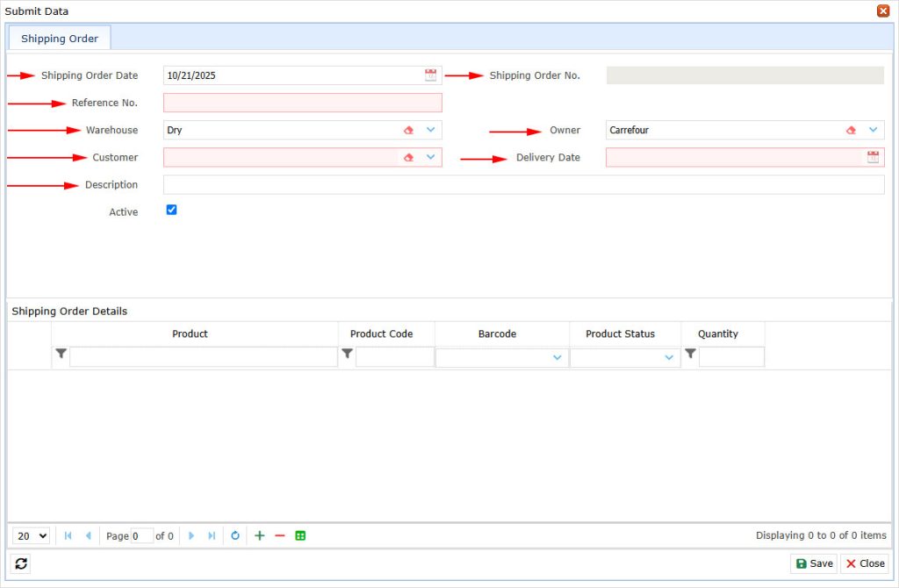Remove row using the red minus icon

[x=280, y=535]
